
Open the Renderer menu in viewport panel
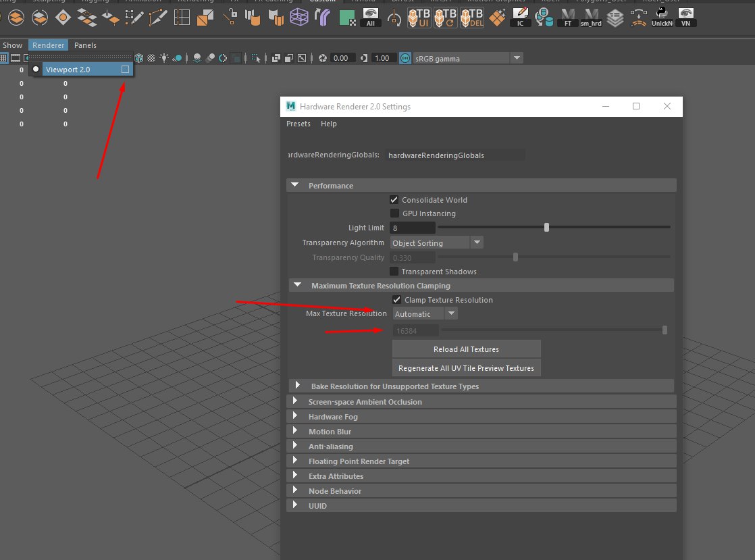pyautogui.click(x=48, y=45)
